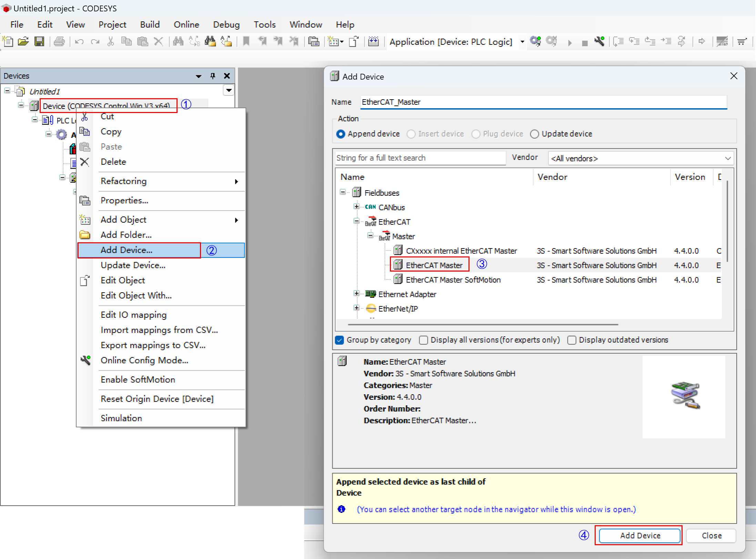The height and width of the screenshot is (559, 756).
Task: Open the Application device selector dropdown
Action: coord(522,42)
